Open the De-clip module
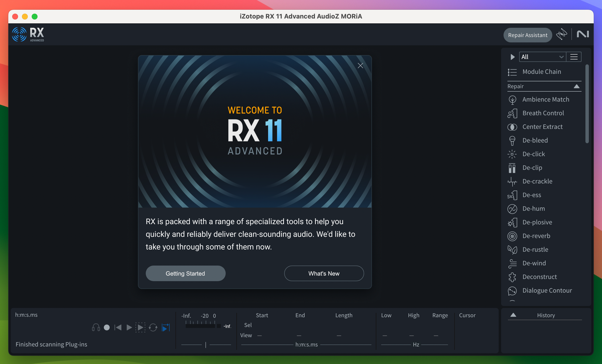602x364 pixels. [x=525, y=168]
